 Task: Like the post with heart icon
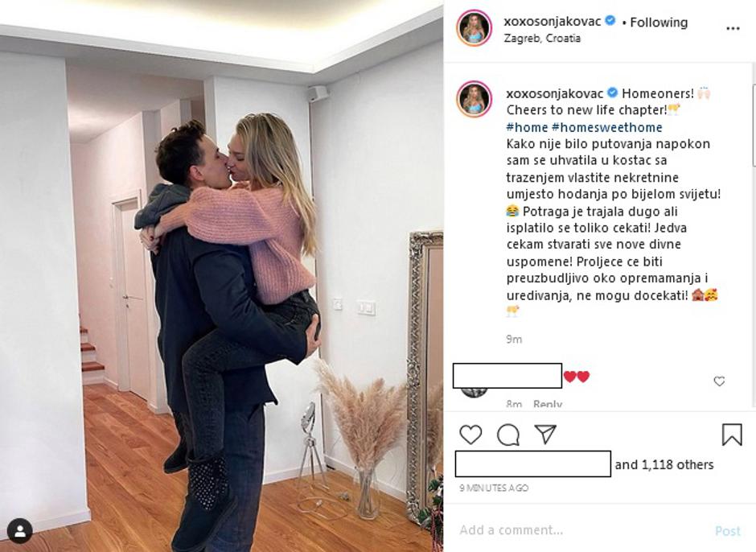tap(470, 435)
